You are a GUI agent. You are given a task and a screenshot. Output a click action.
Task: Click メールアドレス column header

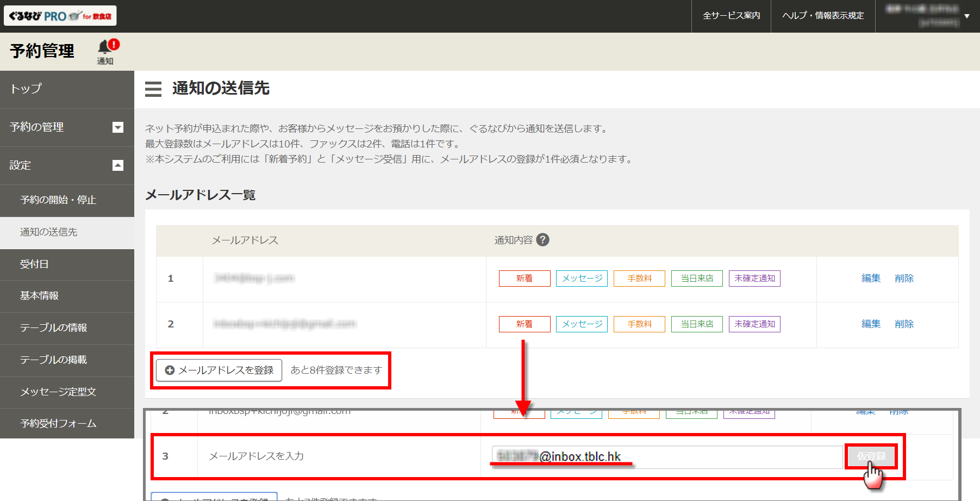click(245, 240)
